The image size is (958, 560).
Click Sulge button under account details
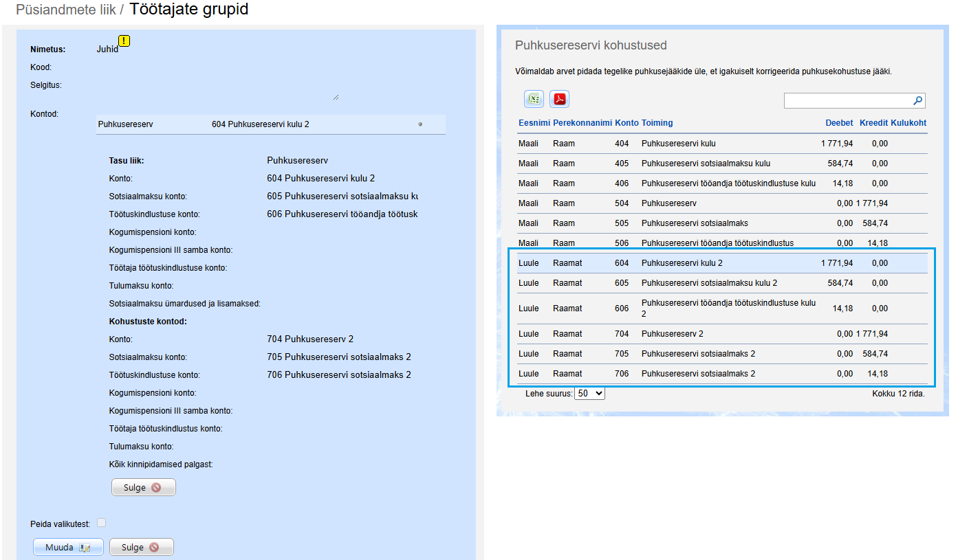143,488
